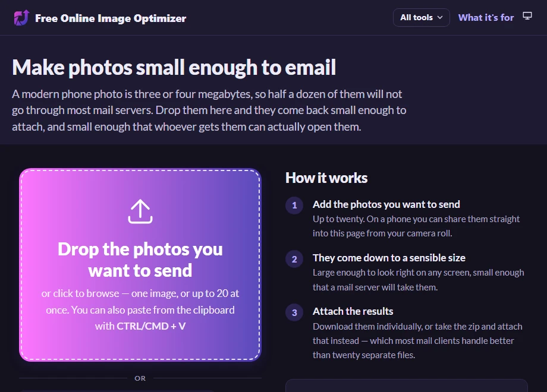547x392 pixels.
Task: Expand the All tools dropdown
Action: tap(421, 17)
